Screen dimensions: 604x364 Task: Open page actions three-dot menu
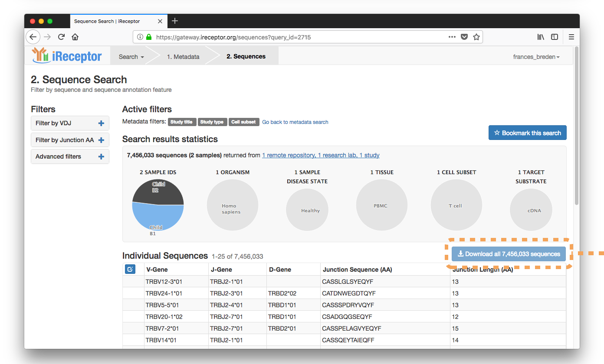(452, 37)
